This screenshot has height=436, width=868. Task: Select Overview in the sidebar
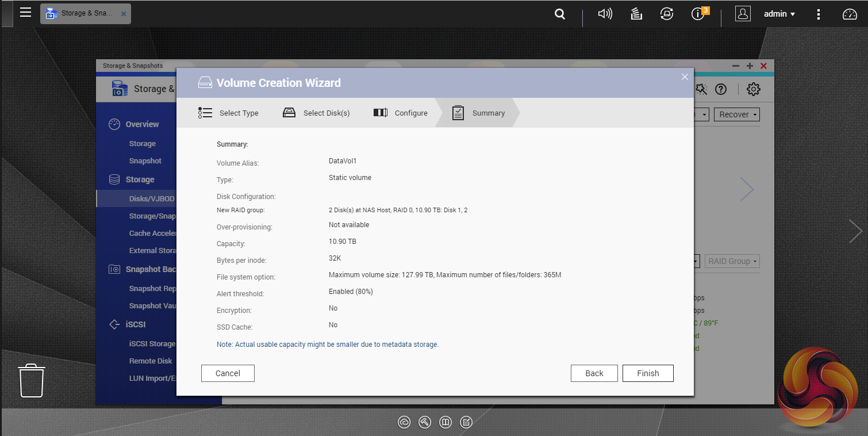142,124
